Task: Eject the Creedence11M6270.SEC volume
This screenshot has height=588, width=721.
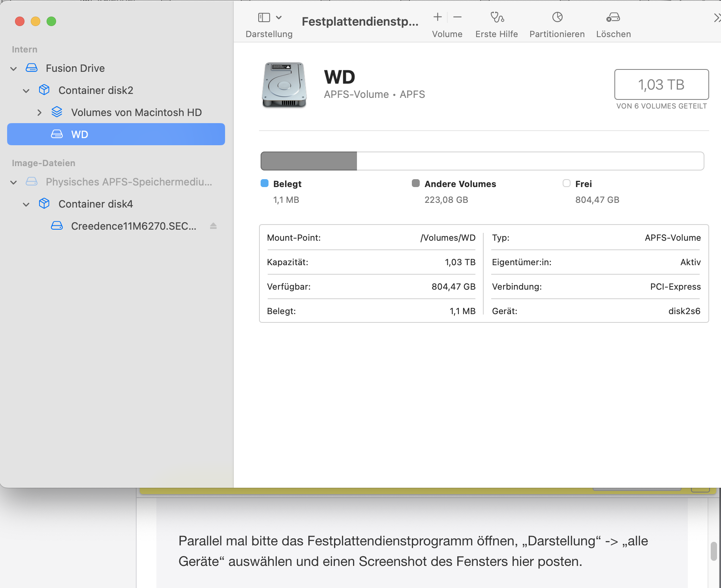Action: [213, 226]
